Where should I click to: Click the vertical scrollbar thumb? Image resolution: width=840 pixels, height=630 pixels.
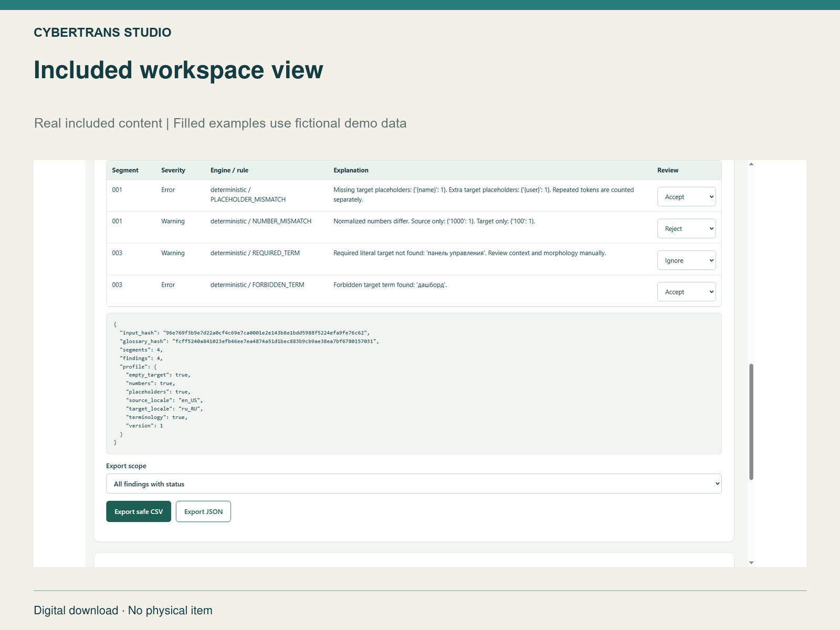point(751,422)
